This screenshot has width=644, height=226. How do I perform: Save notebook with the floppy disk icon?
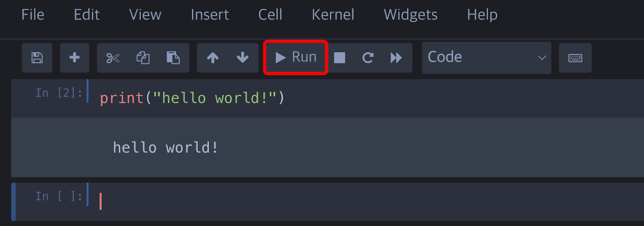[x=37, y=58]
